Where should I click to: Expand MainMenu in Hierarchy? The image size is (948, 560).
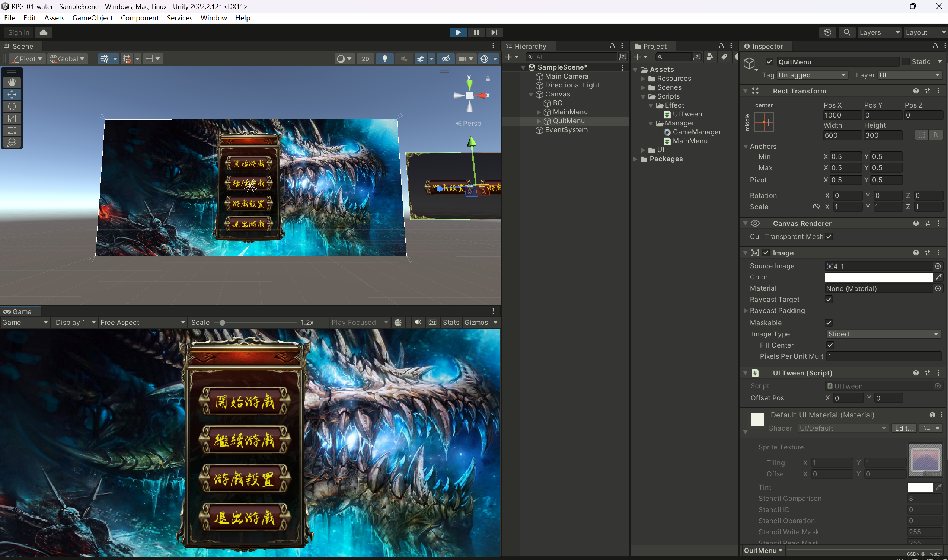point(539,112)
